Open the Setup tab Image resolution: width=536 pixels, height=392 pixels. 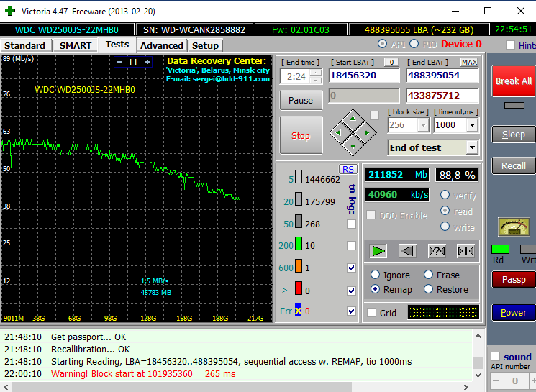click(x=205, y=45)
